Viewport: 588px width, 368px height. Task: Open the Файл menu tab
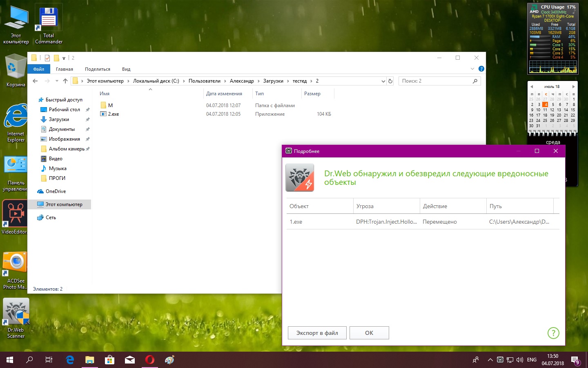point(39,69)
